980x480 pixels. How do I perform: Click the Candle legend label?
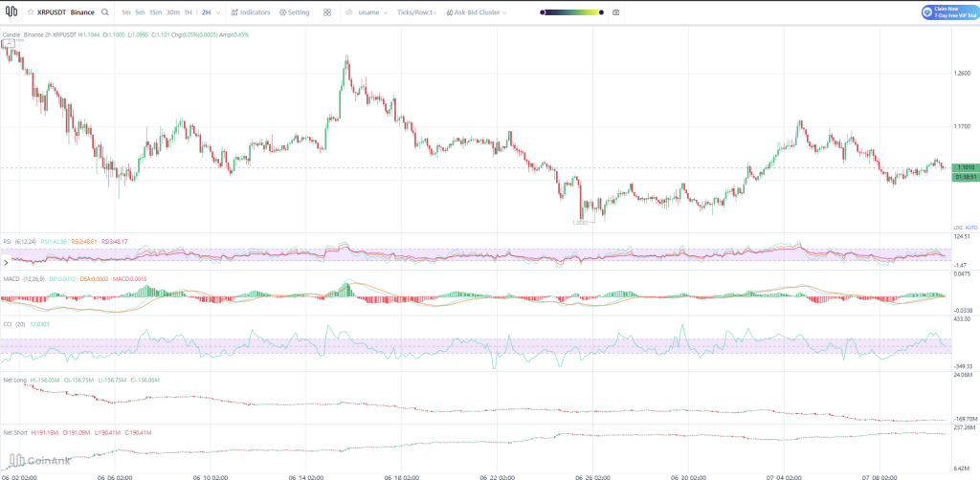pyautogui.click(x=11, y=35)
